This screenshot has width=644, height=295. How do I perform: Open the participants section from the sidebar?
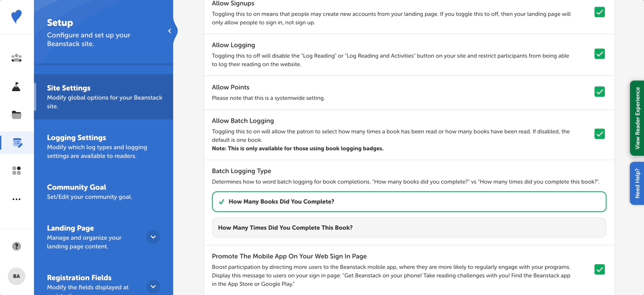17,58
